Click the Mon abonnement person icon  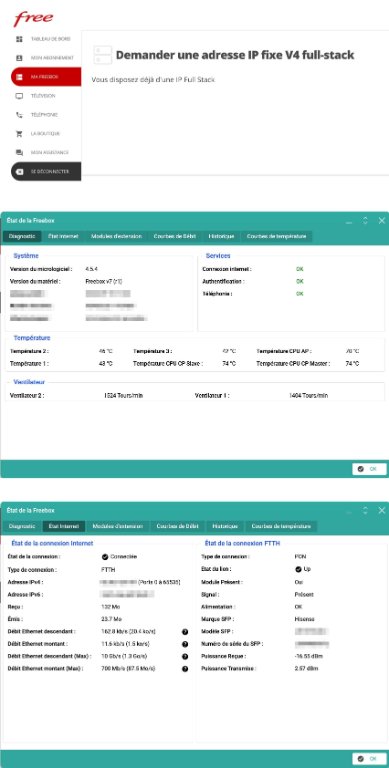point(20,58)
